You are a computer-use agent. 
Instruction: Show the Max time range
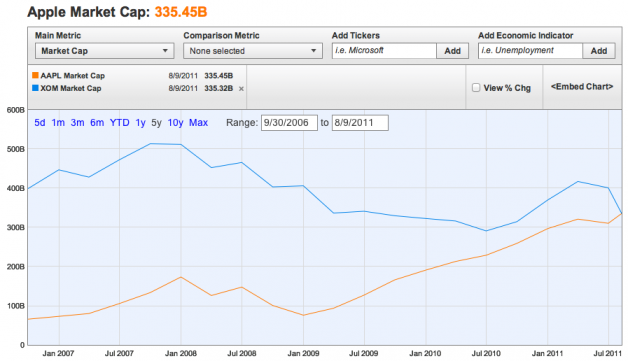(198, 123)
